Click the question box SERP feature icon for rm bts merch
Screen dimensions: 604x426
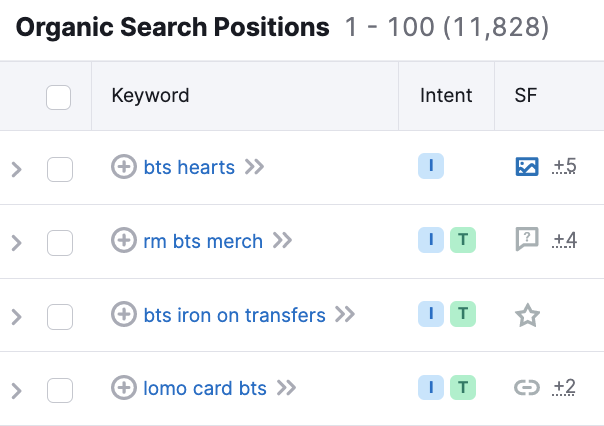click(x=527, y=240)
